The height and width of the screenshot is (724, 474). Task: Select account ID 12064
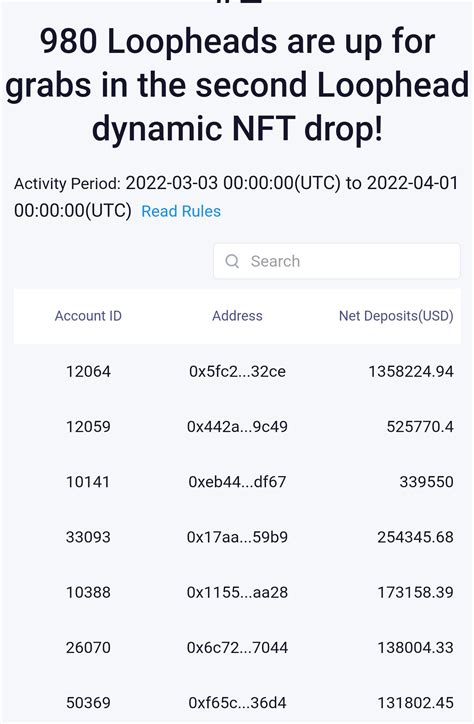(x=88, y=371)
